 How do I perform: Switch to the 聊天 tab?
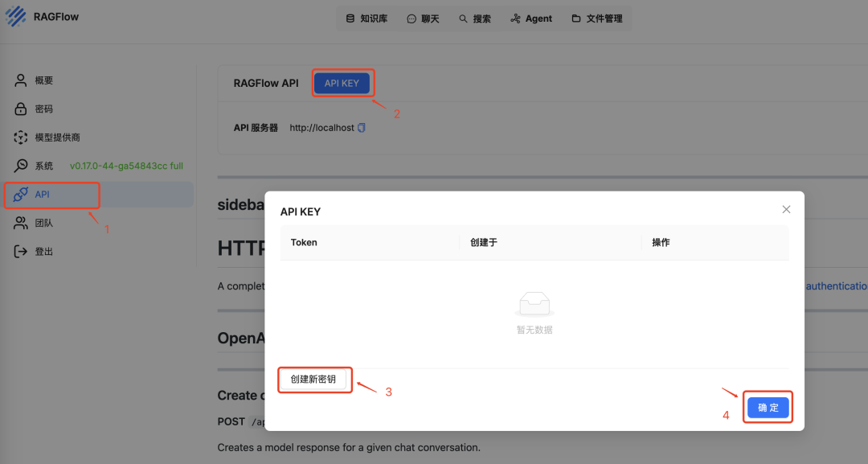423,18
